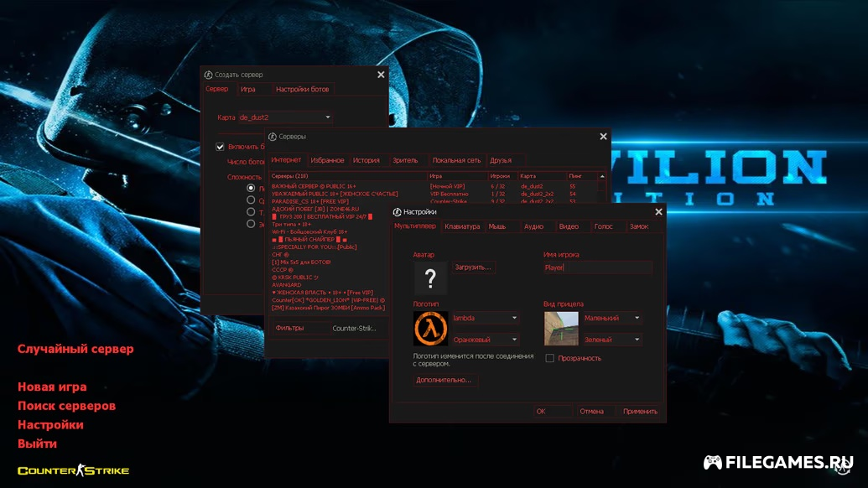The height and width of the screenshot is (488, 868).
Task: Click the avatar question-mark image in Настройки
Action: click(x=430, y=278)
